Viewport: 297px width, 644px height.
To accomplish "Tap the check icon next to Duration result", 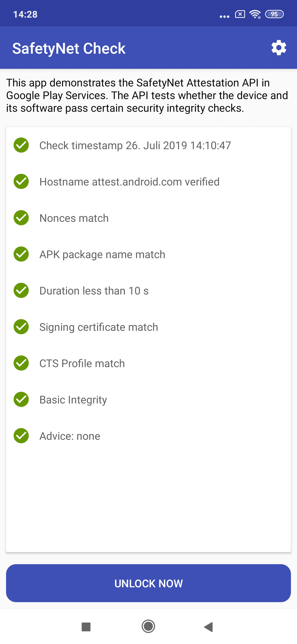I will (21, 290).
